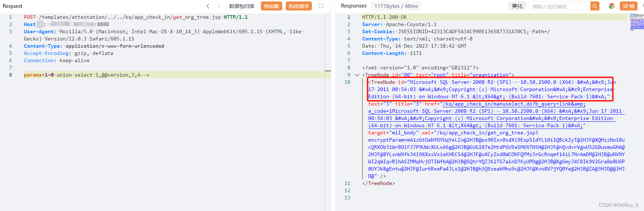Click the Content-Type application/x-www-form-urlencoded request header
Screen dimensions: 644x211
pyautogui.click(x=94, y=46)
